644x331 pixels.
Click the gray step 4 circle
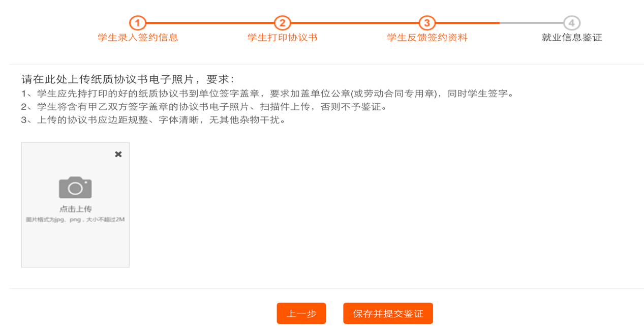(x=572, y=23)
